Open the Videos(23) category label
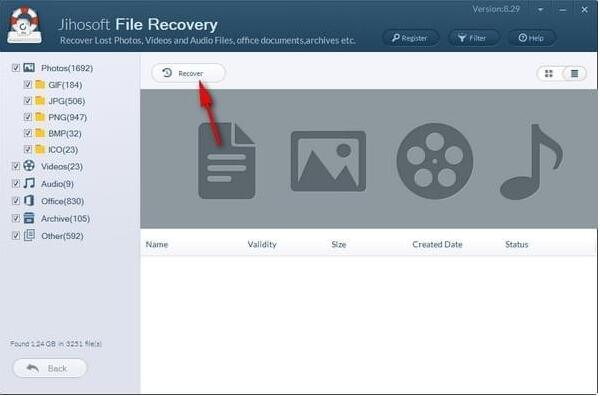Screen dimensions: 600x396 (x=62, y=166)
